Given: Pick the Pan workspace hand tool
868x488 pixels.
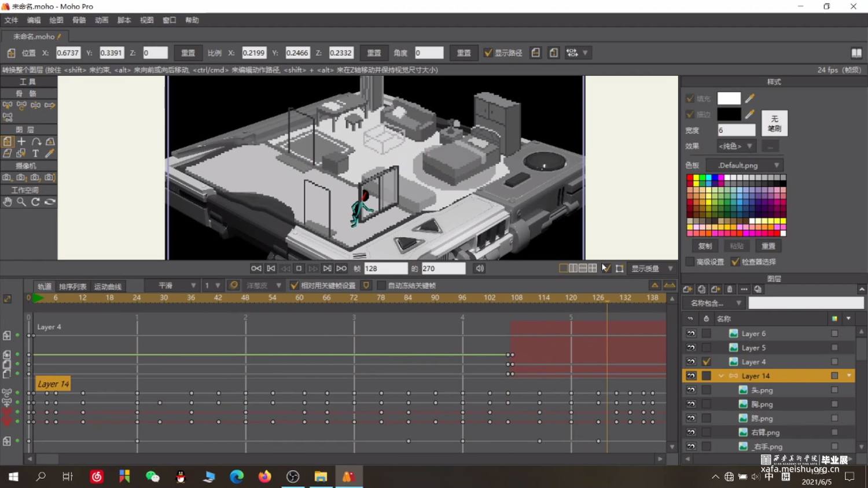Looking at the screenshot, I should [8, 202].
